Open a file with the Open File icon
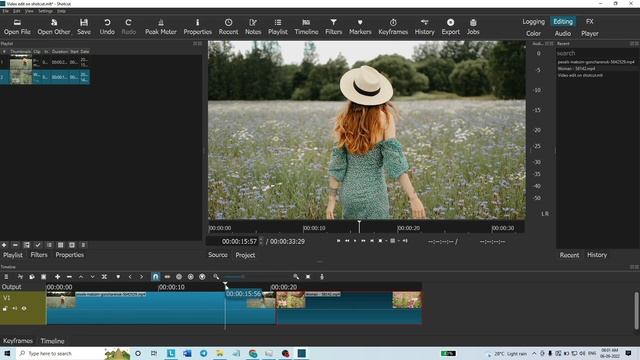This screenshot has width=640, height=360. [x=17, y=27]
